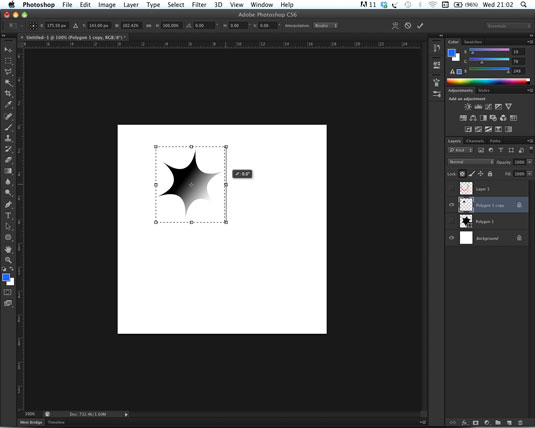Viewport: 535px width, 428px height.
Task: Select the Gradient tool
Action: [x=8, y=171]
